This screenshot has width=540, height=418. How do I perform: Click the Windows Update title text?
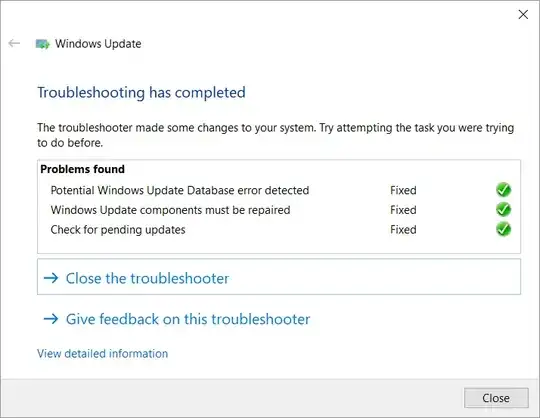[x=98, y=44]
